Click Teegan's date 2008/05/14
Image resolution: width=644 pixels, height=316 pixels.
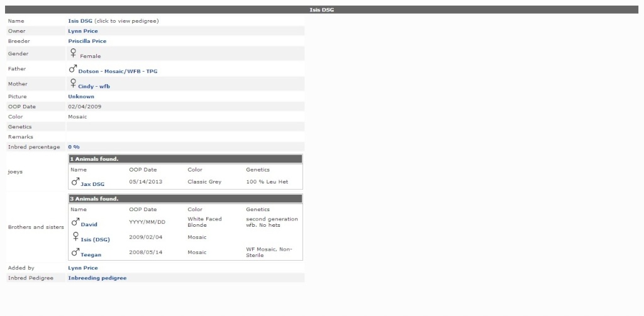click(x=146, y=253)
